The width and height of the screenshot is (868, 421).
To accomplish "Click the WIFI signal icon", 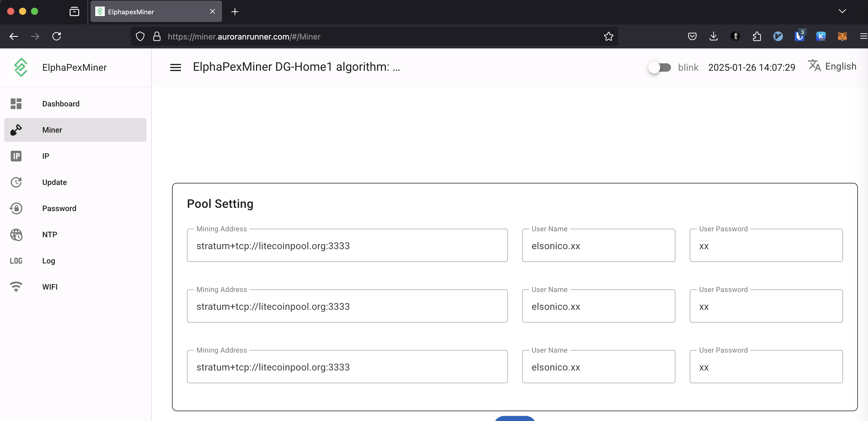I will (x=16, y=287).
